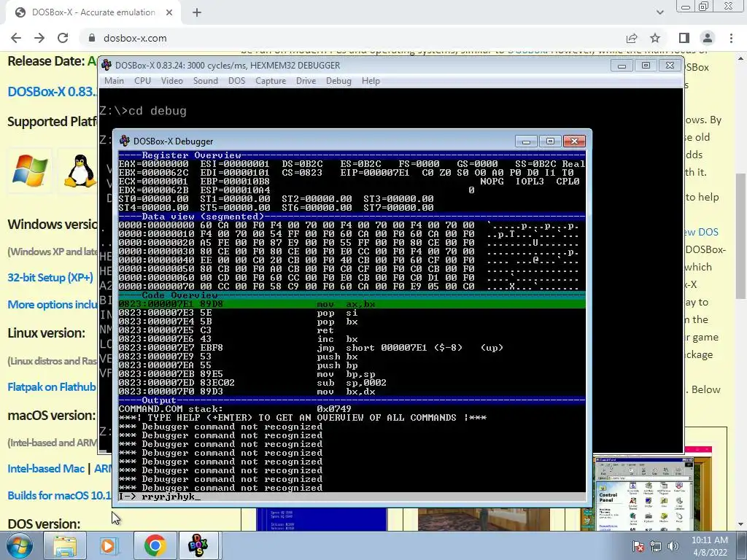Screen dimensions: 747x560
Task: Click the Linux penguin platform icon
Action: pyautogui.click(x=79, y=171)
